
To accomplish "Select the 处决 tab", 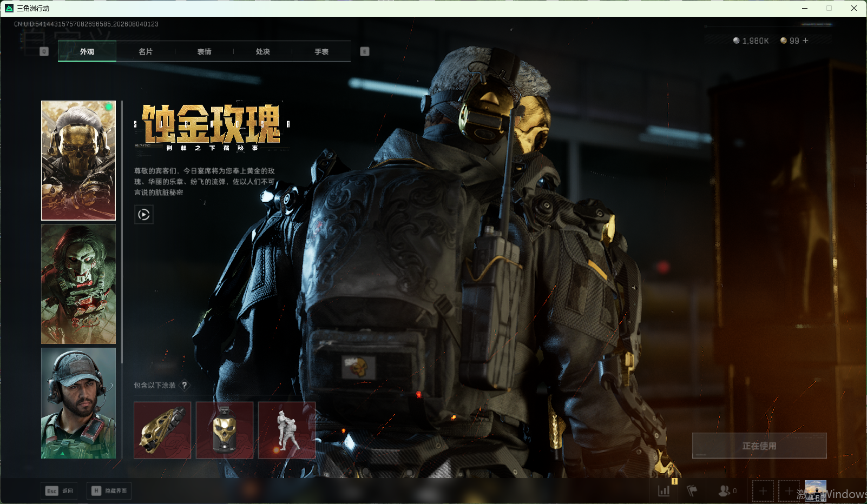I will point(263,51).
